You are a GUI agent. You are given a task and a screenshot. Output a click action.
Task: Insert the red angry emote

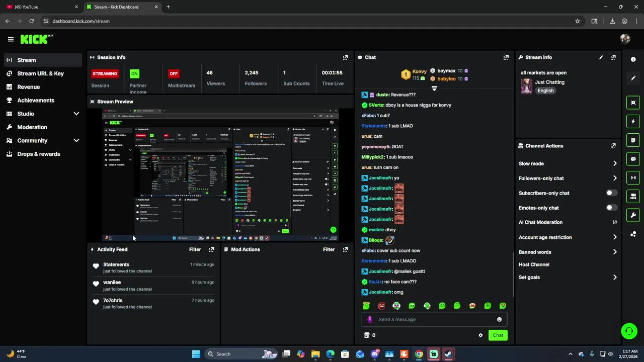(381, 306)
